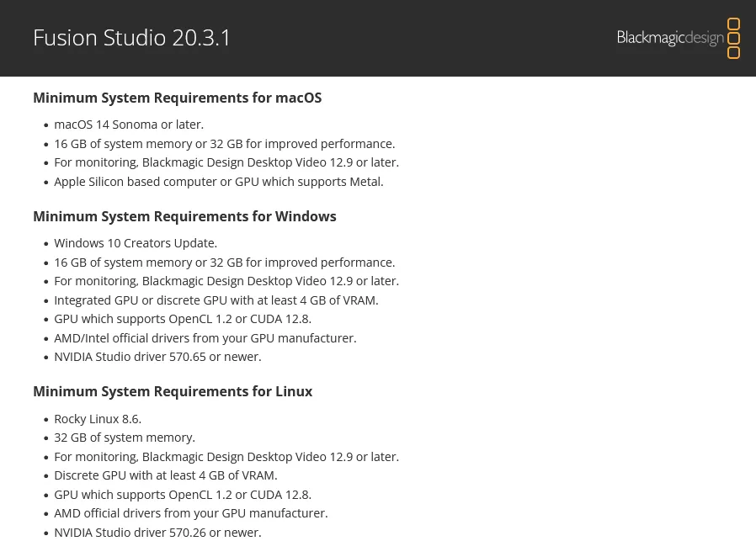Click the NVIDIA Studio driver 570.65 line
This screenshot has width=756, height=557.
point(157,357)
